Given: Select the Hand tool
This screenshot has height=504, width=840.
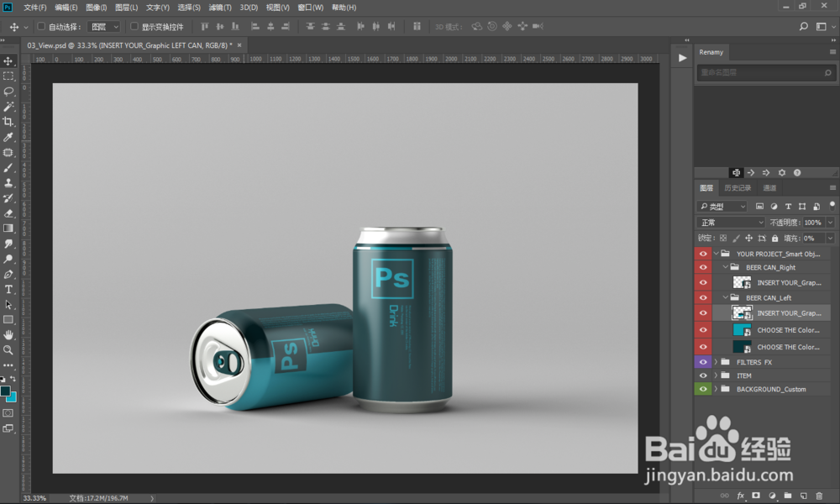Looking at the screenshot, I should click(8, 335).
